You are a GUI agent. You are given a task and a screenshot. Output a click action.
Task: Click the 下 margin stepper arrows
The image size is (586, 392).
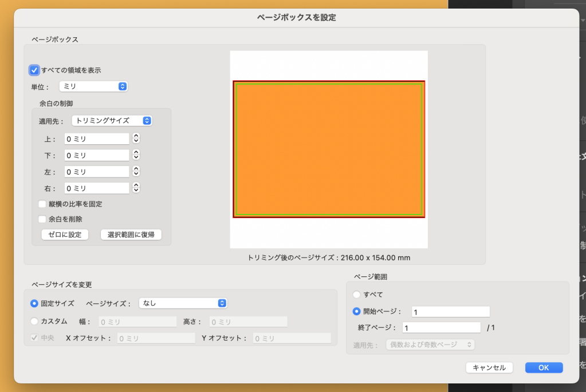click(136, 155)
